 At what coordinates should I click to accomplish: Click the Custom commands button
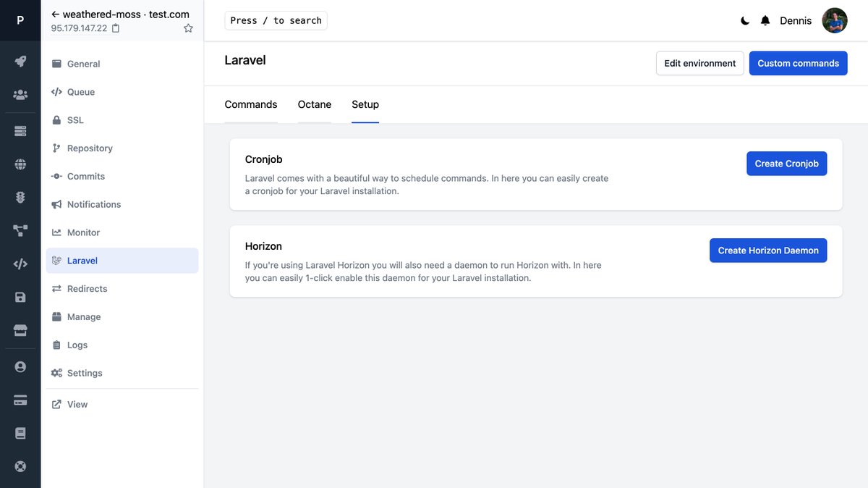[x=798, y=63]
